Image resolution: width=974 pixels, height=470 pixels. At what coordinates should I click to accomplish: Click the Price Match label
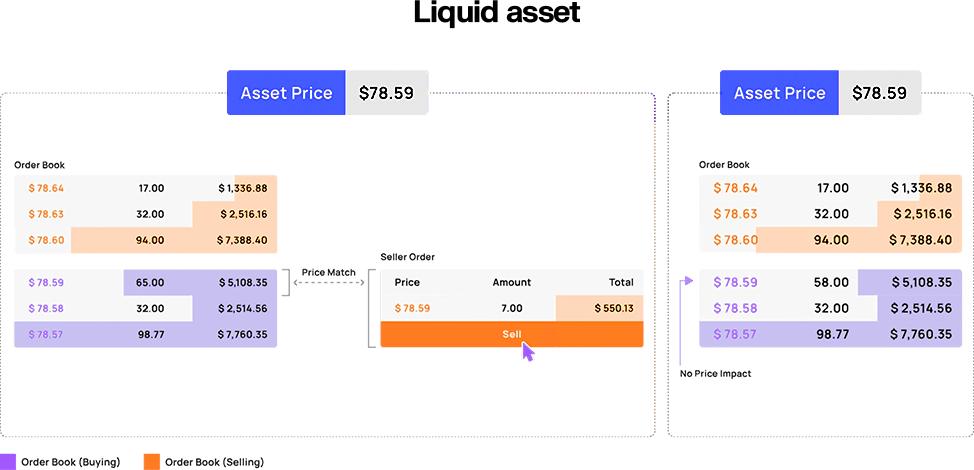click(x=325, y=271)
